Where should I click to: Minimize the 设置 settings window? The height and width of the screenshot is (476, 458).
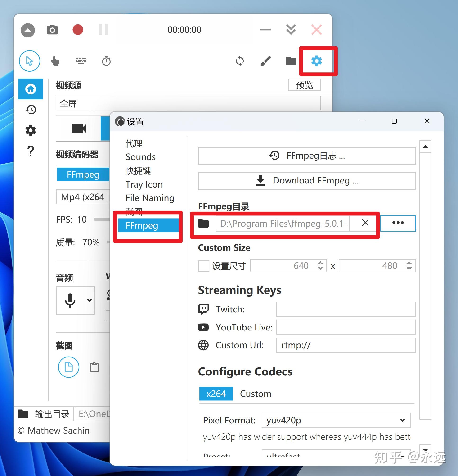[x=362, y=121]
